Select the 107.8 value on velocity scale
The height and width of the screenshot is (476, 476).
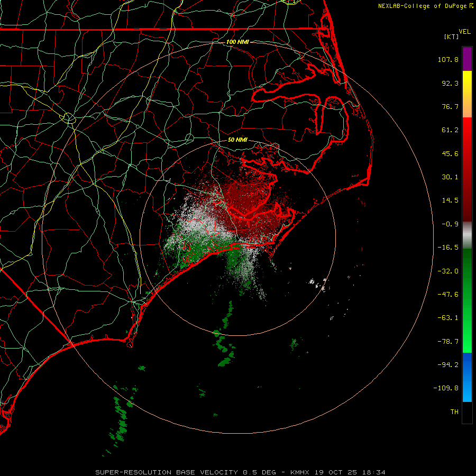[x=448, y=59]
